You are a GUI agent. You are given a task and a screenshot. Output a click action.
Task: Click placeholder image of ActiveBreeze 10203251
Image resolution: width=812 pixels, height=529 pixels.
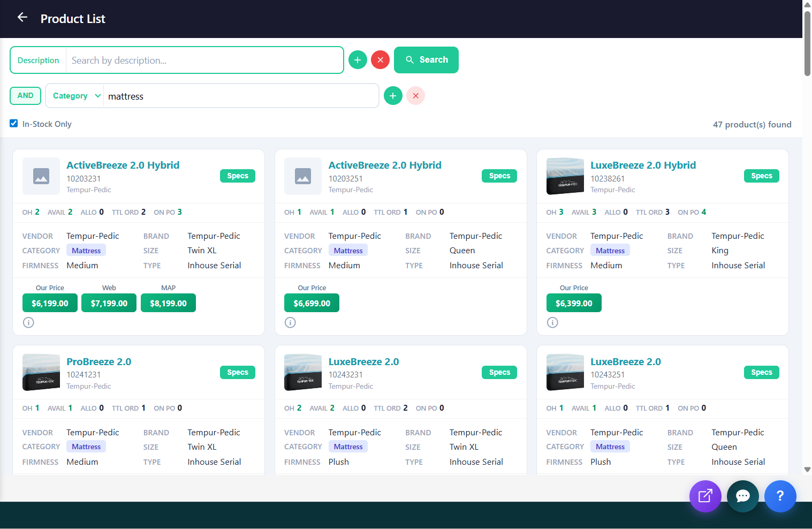303,176
